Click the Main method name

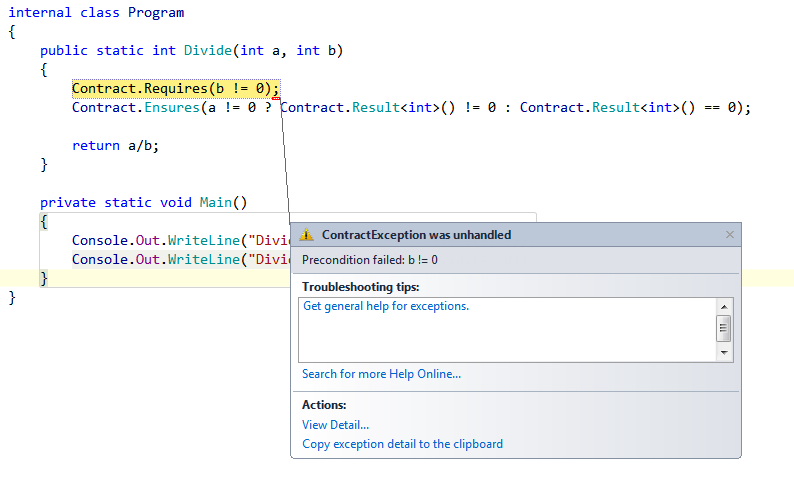coord(215,203)
